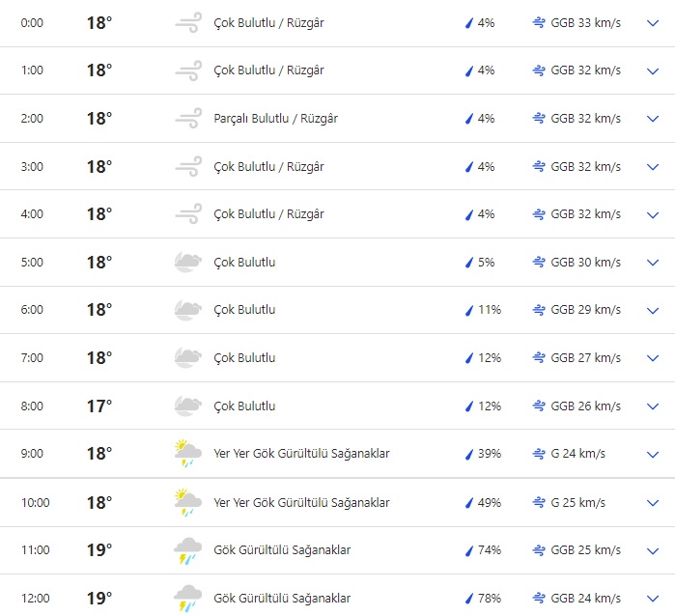
Task: Click the windy weather icon at 2:00
Action: pyautogui.click(x=187, y=119)
